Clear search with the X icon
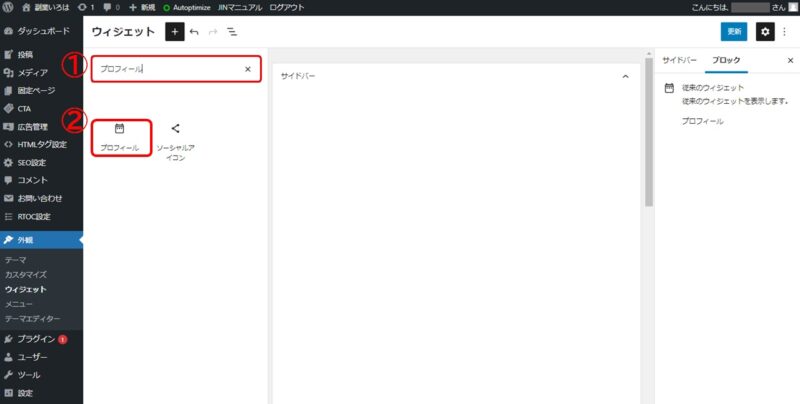Screen dimensions: 800x404 tap(248, 69)
